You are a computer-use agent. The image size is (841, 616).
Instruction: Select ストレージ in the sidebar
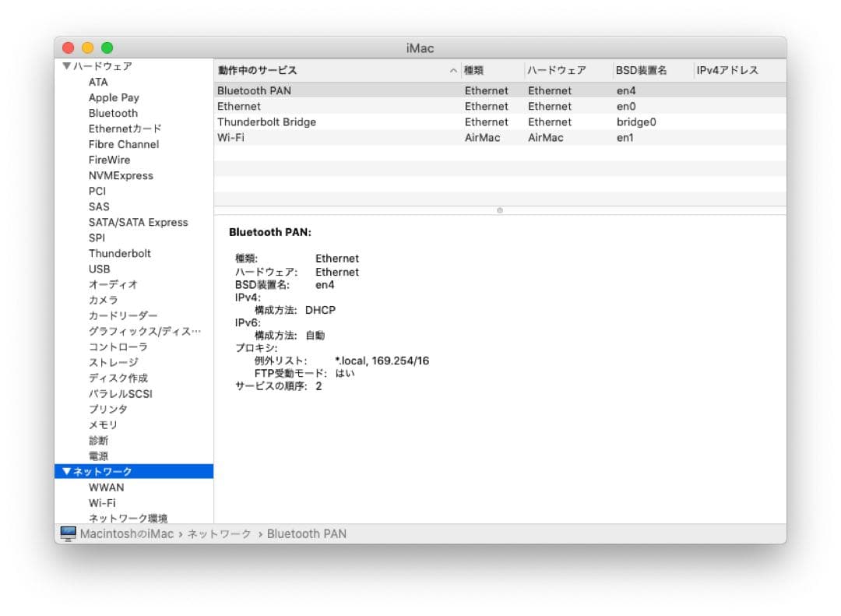coord(113,362)
